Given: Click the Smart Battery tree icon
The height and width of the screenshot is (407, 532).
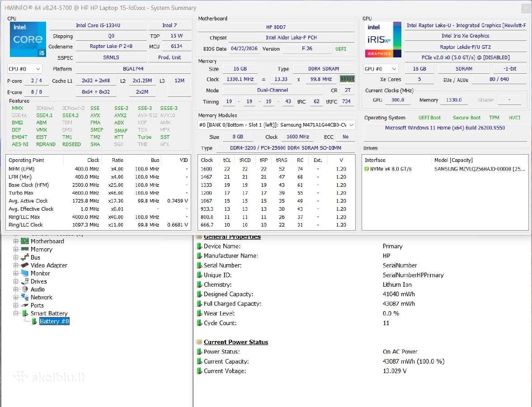Looking at the screenshot, I should [25, 313].
